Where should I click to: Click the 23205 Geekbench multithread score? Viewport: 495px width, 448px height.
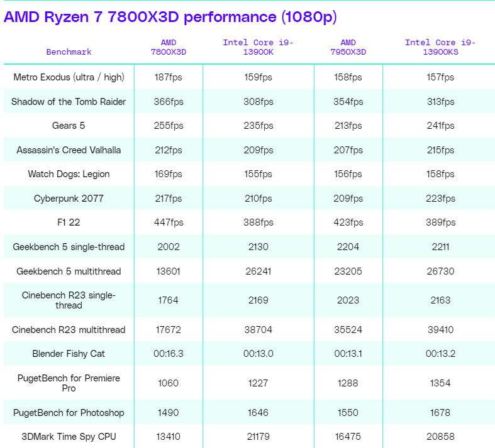click(348, 271)
